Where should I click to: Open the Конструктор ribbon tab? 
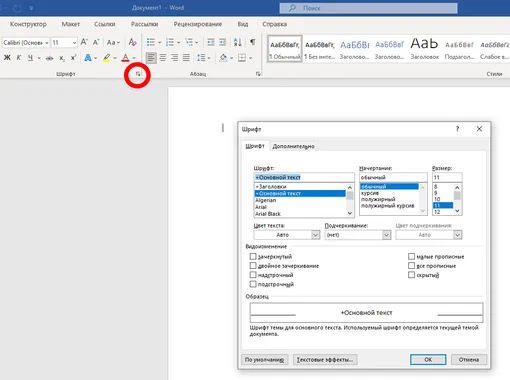[28, 24]
